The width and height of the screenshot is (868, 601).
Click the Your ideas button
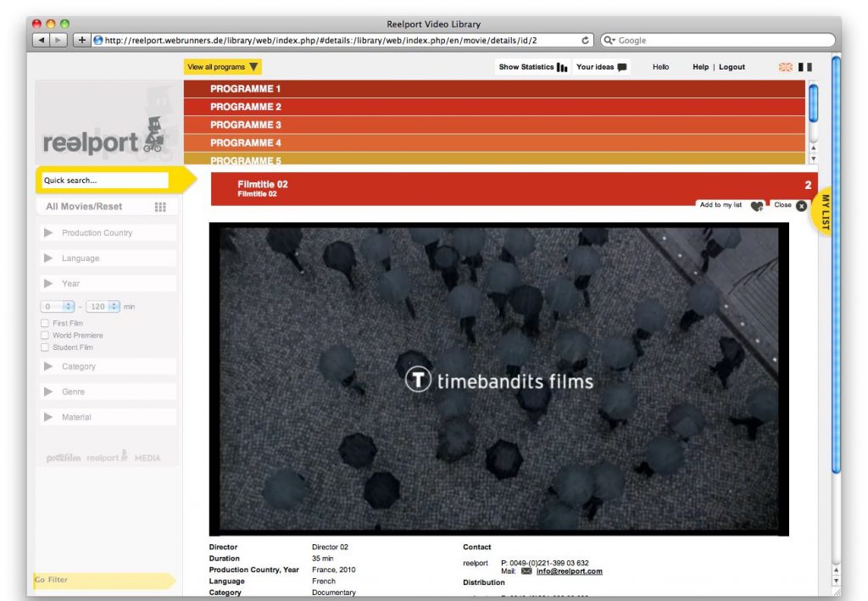point(602,67)
